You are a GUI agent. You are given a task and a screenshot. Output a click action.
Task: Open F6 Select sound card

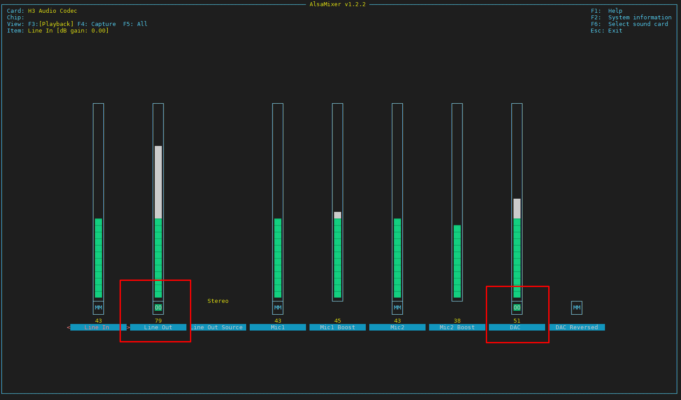pos(629,24)
